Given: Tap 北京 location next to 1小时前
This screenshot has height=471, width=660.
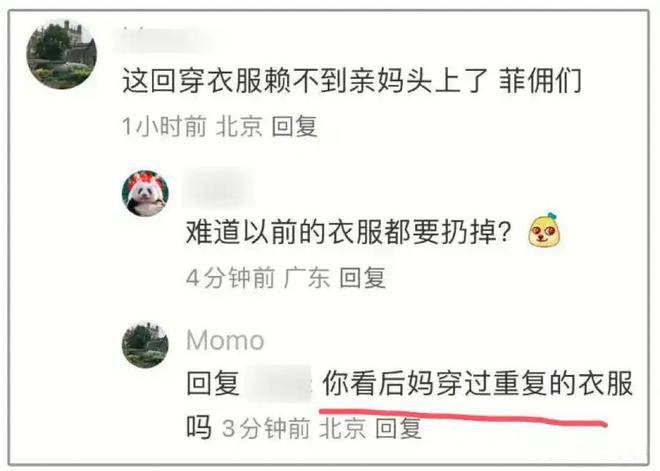Looking at the screenshot, I should [x=240, y=126].
